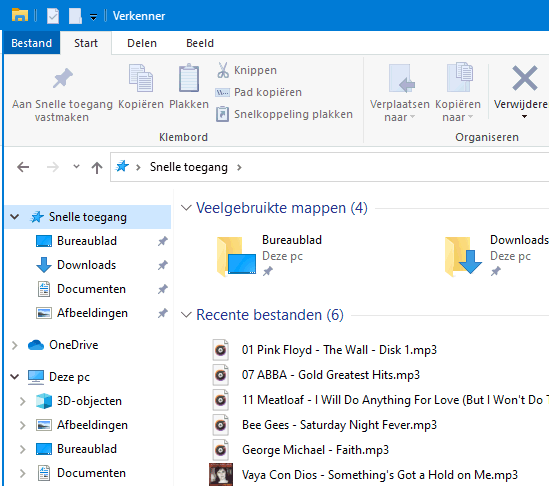Open the Verplaatsen naar dropdown
The width and height of the screenshot is (549, 486).
(399, 93)
